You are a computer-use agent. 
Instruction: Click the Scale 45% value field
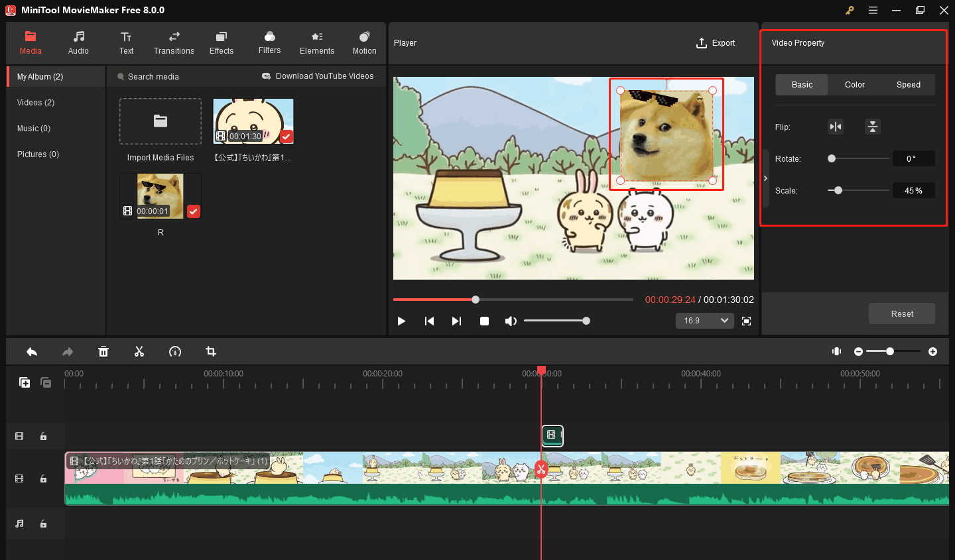coord(914,190)
